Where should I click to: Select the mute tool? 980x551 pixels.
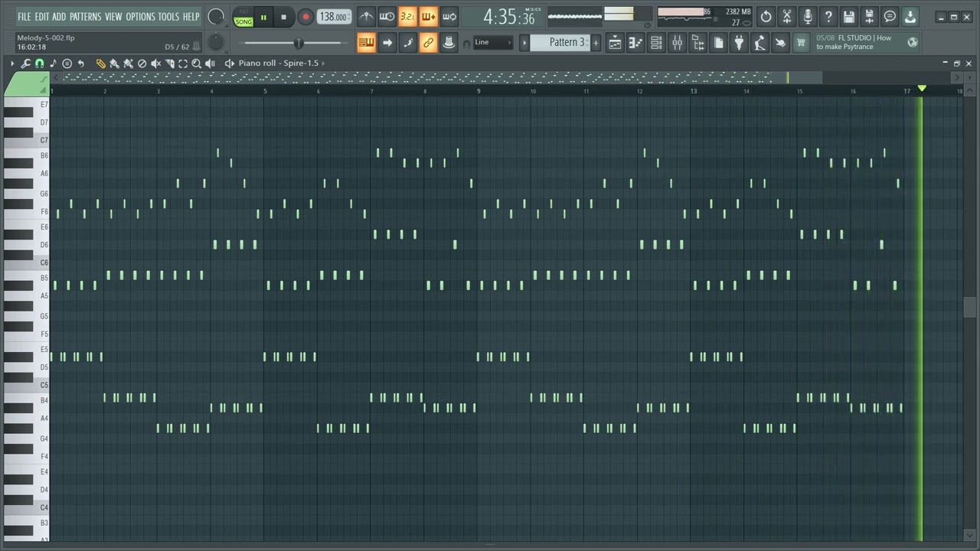[x=155, y=64]
